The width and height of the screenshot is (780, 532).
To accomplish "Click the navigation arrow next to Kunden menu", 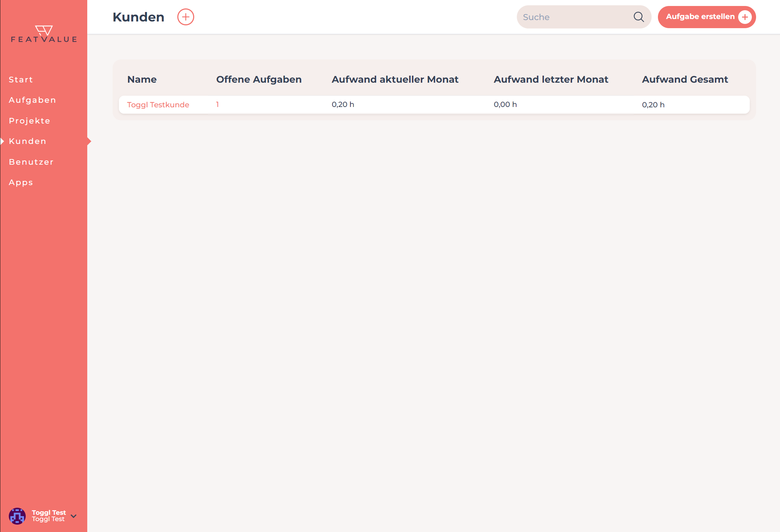I will (x=89, y=141).
